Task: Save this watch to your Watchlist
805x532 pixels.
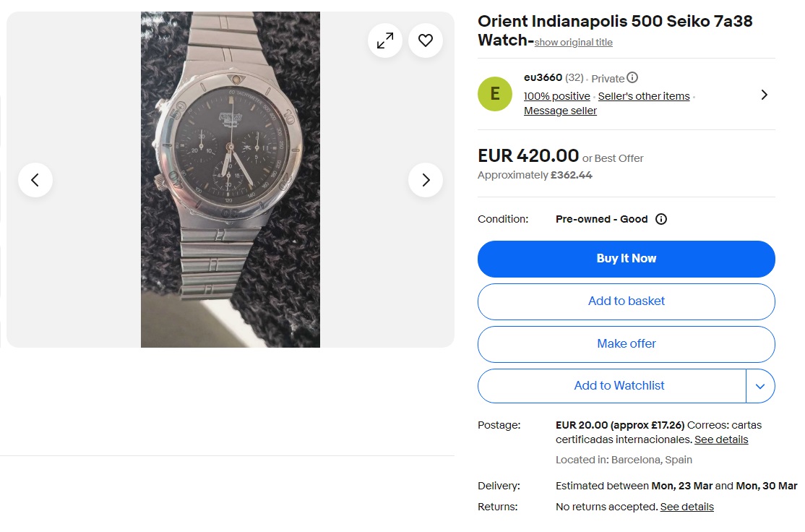Action: [x=619, y=385]
